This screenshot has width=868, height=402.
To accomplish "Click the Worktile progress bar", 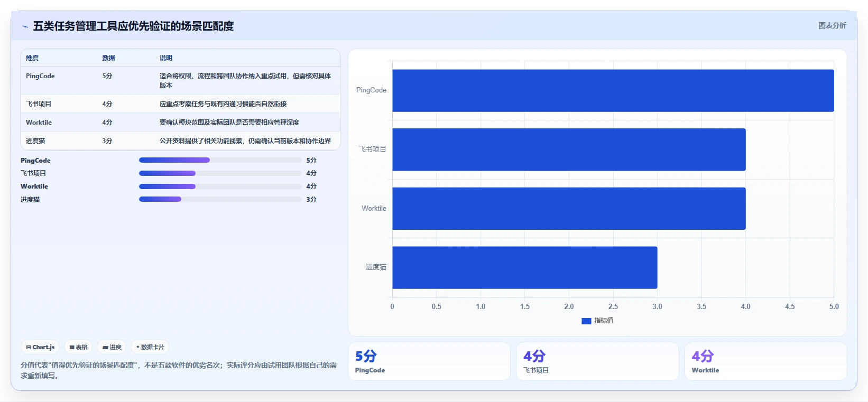I will [220, 186].
